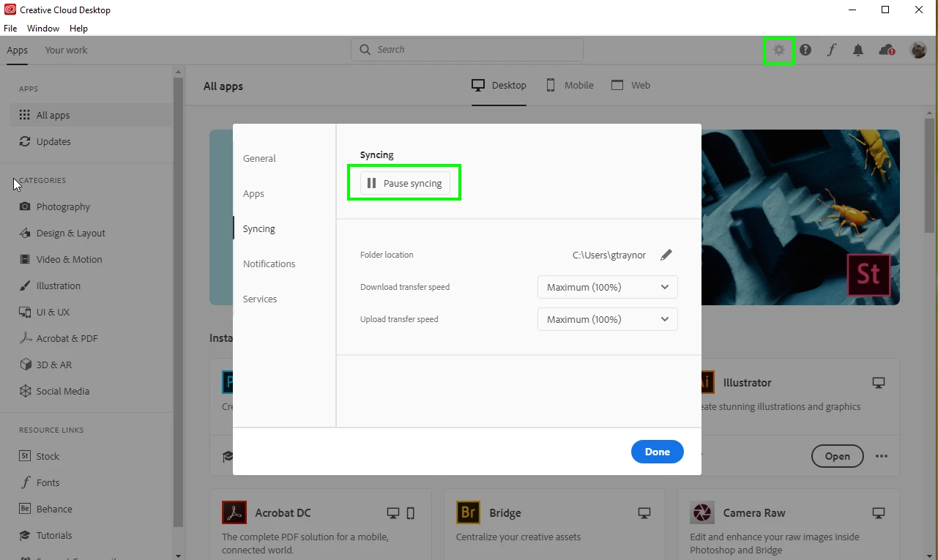Expand Upload transfer speed dropdown
Screen dimensions: 938x560
608,319
